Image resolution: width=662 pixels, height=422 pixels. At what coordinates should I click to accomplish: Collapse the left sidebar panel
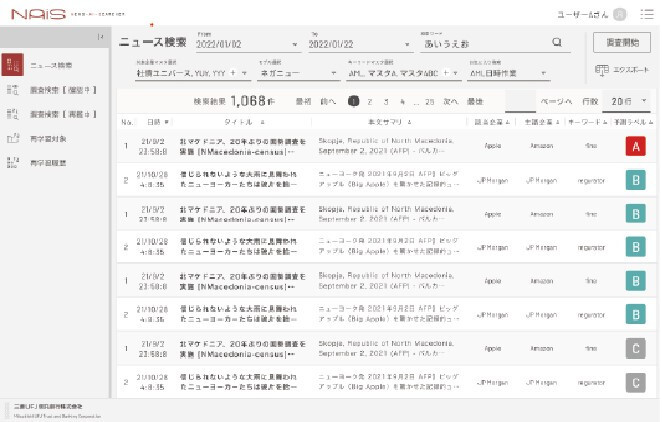(x=100, y=37)
